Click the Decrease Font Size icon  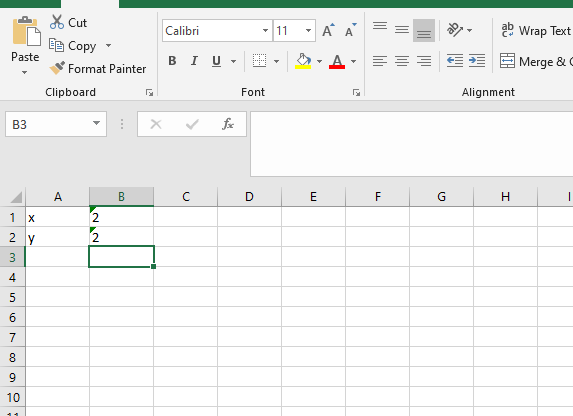[x=350, y=30]
